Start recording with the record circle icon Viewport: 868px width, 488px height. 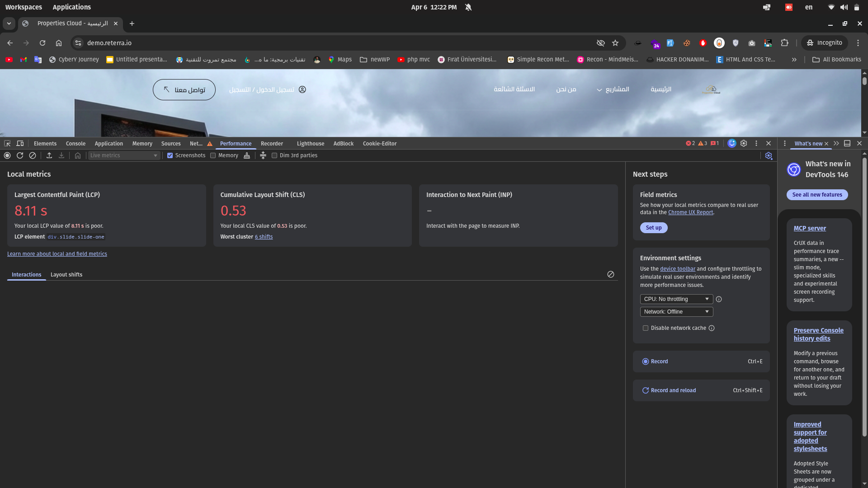pyautogui.click(x=7, y=155)
